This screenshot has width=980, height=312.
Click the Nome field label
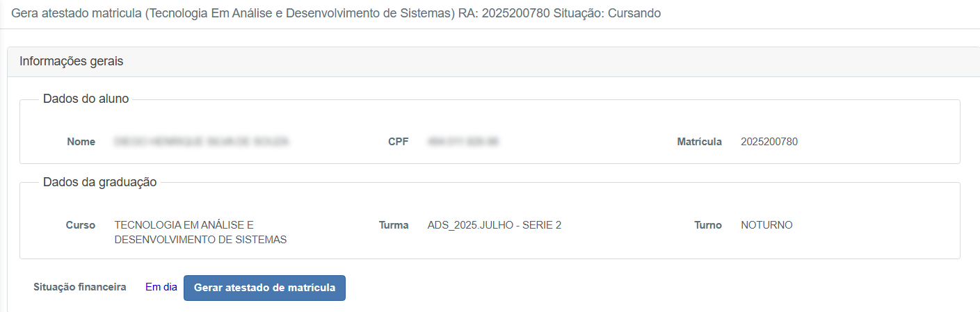(81, 142)
